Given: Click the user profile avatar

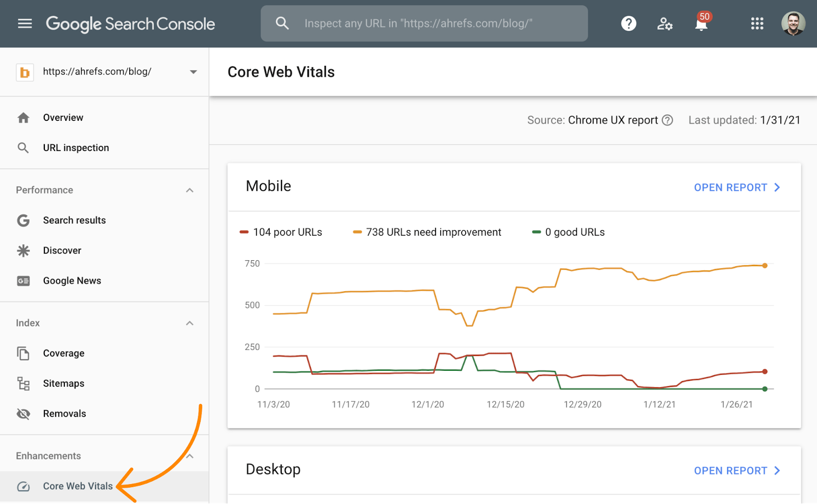Looking at the screenshot, I should click(793, 23).
